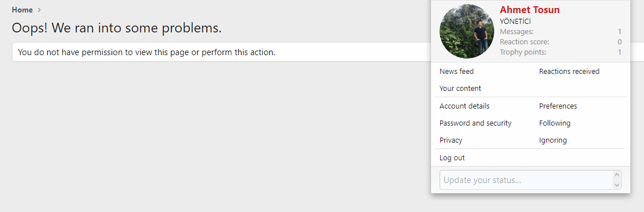Open the Ignoring list
644x212 pixels.
click(x=553, y=140)
